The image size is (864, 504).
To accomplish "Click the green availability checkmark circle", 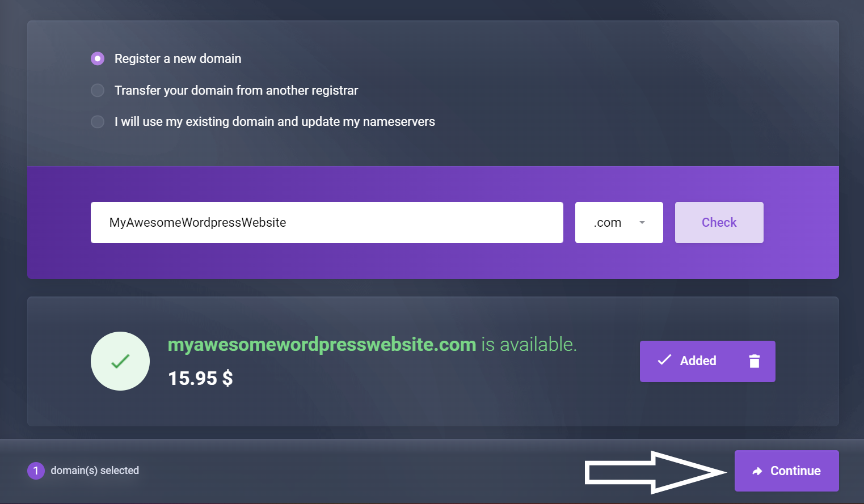I will click(120, 361).
